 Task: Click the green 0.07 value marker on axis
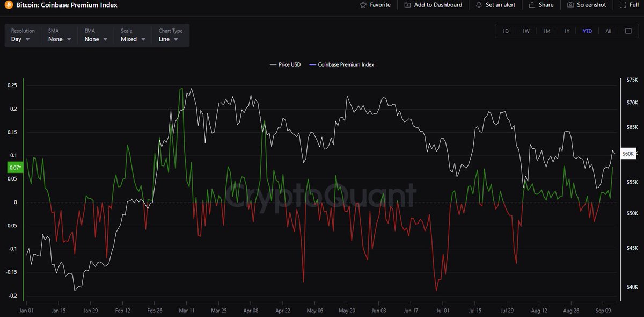pos(14,167)
